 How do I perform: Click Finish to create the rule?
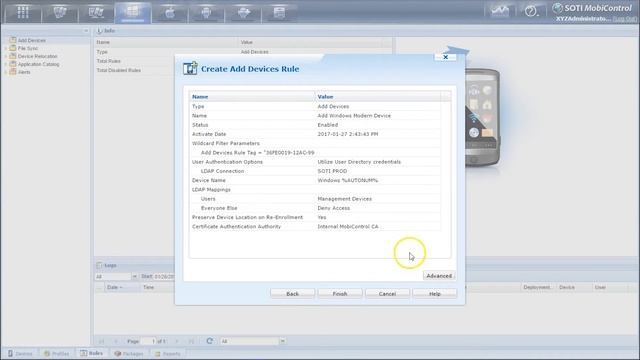(340, 293)
